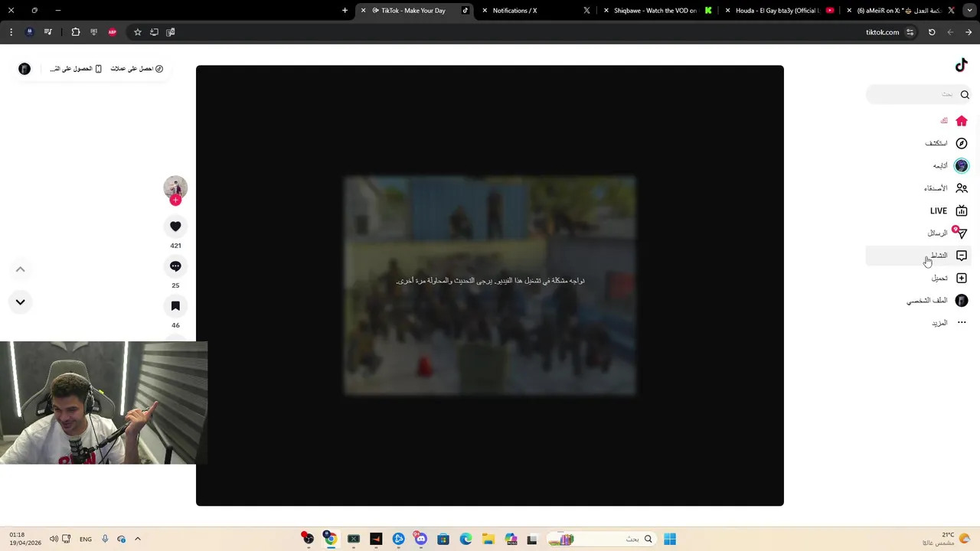
Task: Open the browser media control playlist icon
Action: [x=48, y=32]
